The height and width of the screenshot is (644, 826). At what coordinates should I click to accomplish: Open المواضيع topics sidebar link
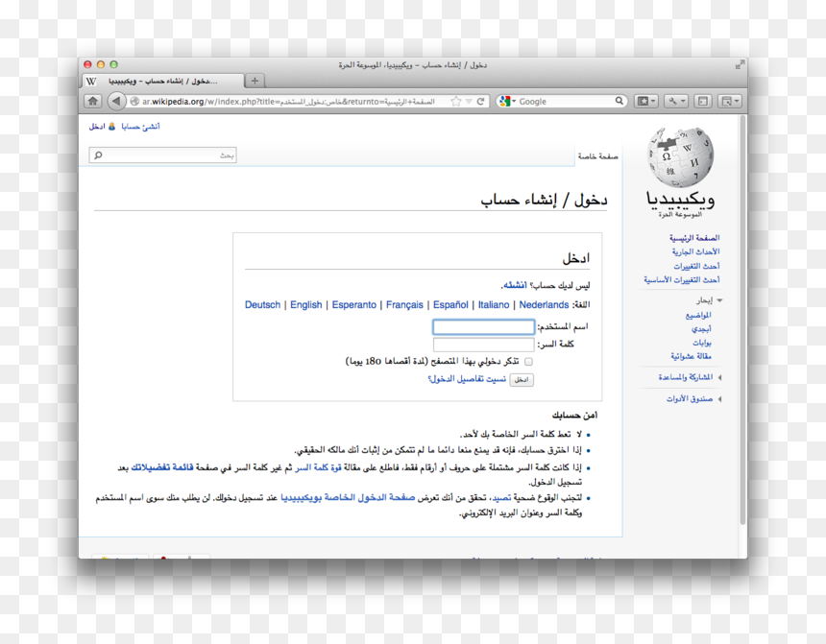pos(698,315)
